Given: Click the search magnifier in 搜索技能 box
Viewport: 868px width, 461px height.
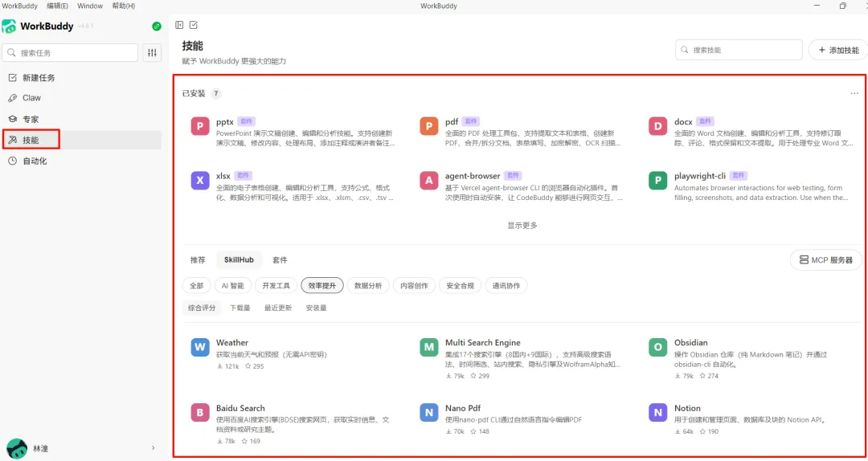Looking at the screenshot, I should 685,50.
